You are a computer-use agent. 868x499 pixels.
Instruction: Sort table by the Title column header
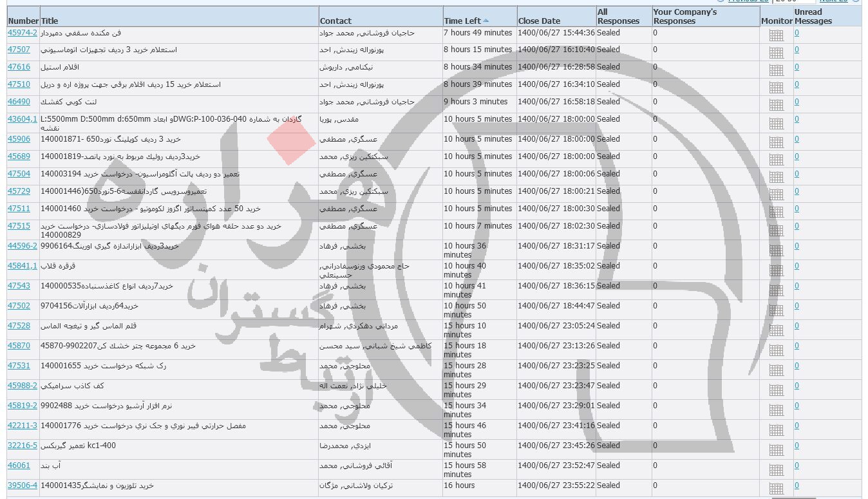click(50, 21)
